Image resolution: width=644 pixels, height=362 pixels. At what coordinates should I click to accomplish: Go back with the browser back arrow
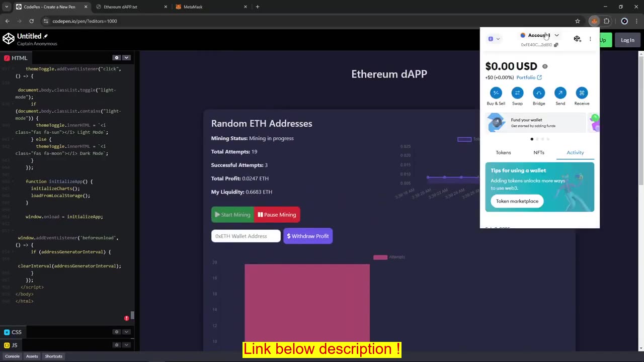pos(7,21)
